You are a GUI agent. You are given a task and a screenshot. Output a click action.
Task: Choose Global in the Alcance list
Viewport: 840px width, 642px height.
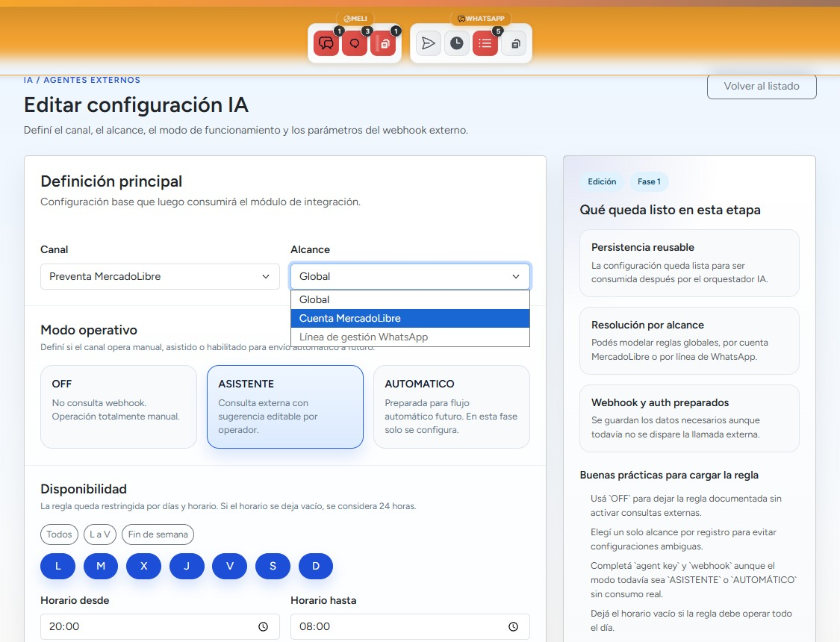(x=410, y=300)
